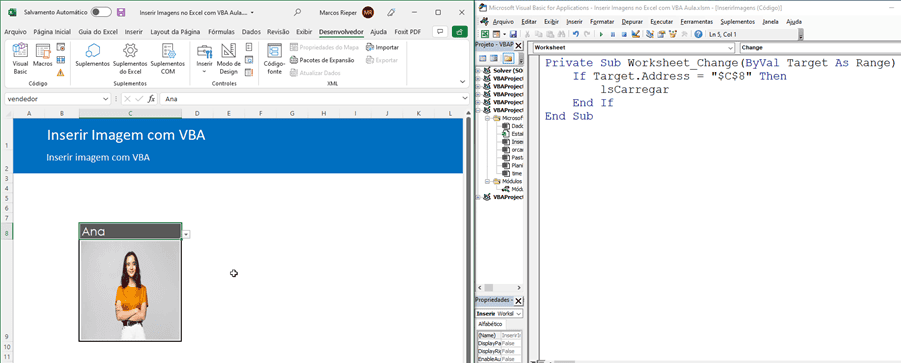Click the Reset stop icon in VBA

point(624,34)
